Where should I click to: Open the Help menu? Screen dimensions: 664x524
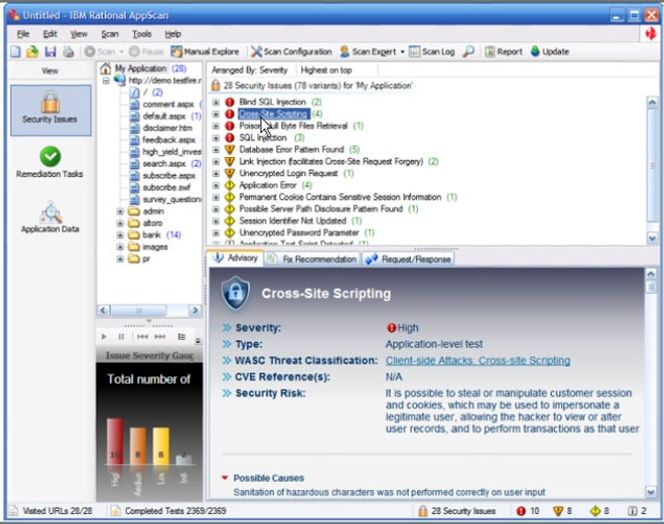[x=173, y=34]
